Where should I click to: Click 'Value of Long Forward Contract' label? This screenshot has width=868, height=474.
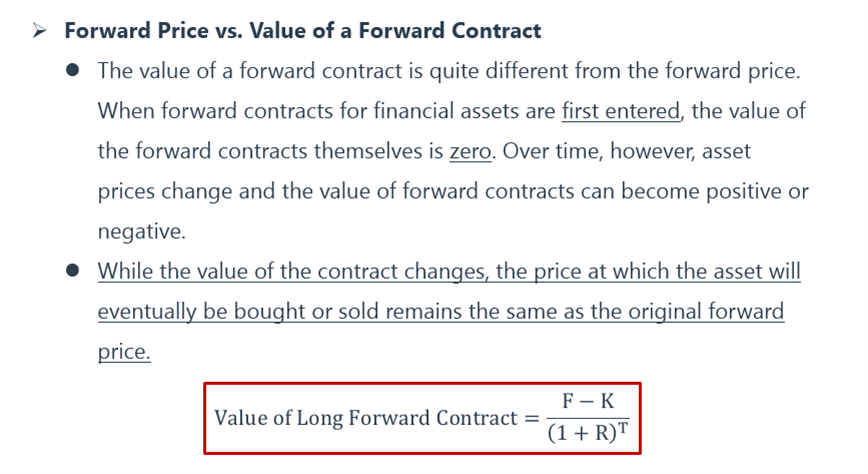coord(366,418)
